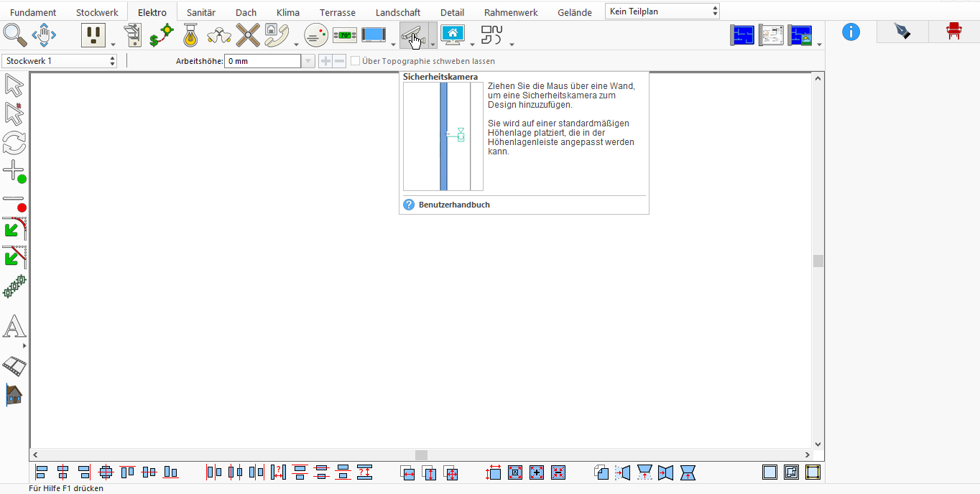Viewport: 980px width, 494px height.
Task: Select the telephone jack tool
Action: click(x=277, y=34)
